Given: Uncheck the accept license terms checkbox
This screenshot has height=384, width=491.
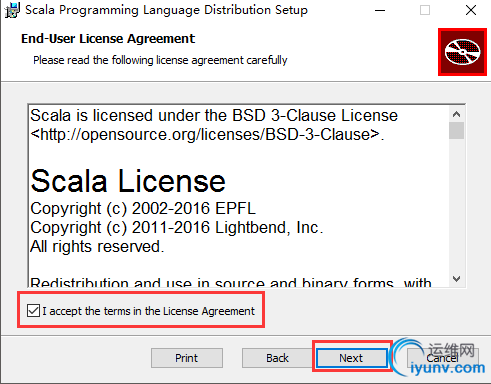Looking at the screenshot, I should click(x=33, y=310).
